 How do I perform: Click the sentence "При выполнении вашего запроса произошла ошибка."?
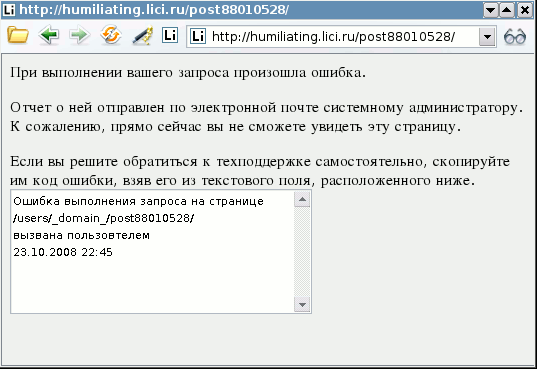188,73
